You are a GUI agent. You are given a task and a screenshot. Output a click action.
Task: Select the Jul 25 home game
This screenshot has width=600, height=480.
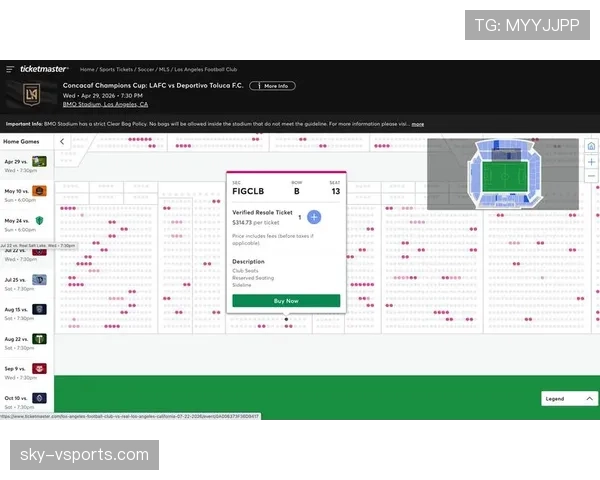(x=26, y=284)
